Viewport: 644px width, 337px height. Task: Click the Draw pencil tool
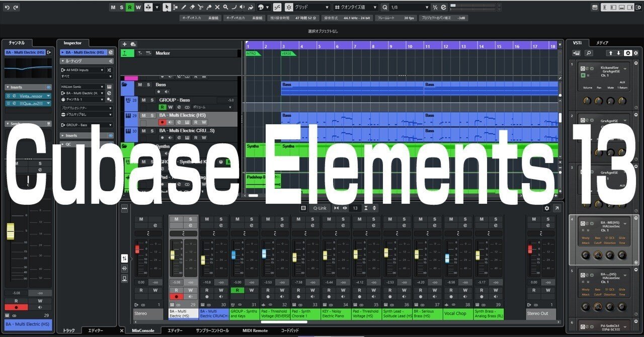tap(184, 7)
